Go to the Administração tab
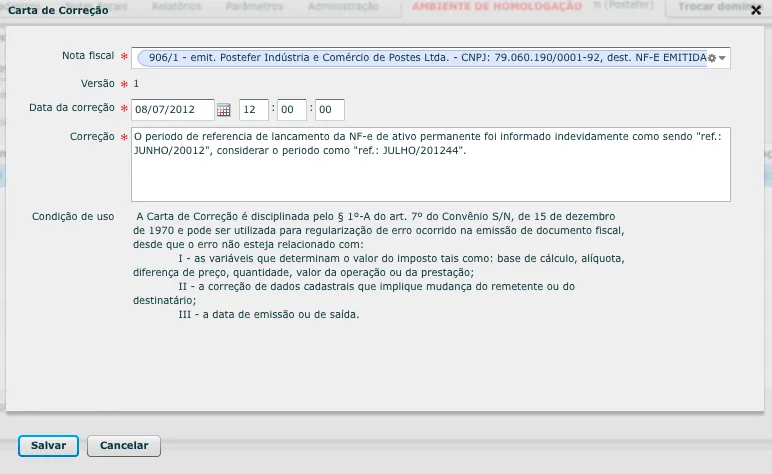This screenshot has width=772, height=474. pyautogui.click(x=342, y=6)
